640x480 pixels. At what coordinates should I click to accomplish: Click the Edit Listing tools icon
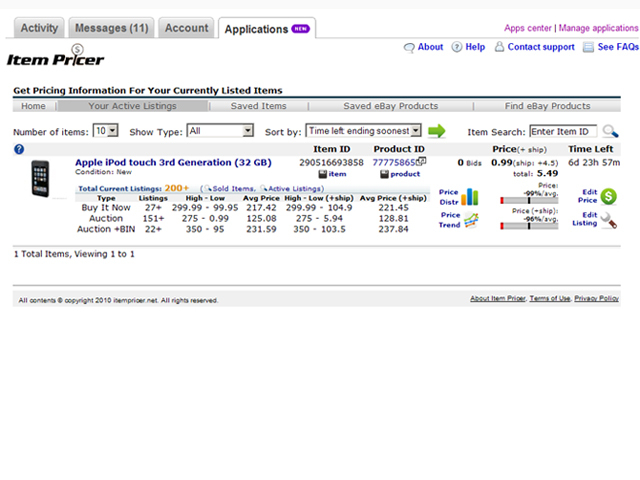608,220
